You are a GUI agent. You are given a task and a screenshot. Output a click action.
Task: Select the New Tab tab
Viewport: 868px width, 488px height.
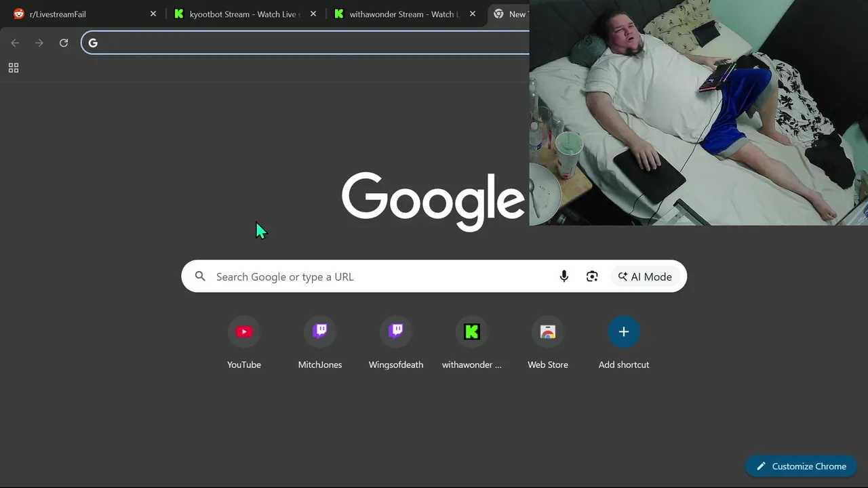point(509,14)
